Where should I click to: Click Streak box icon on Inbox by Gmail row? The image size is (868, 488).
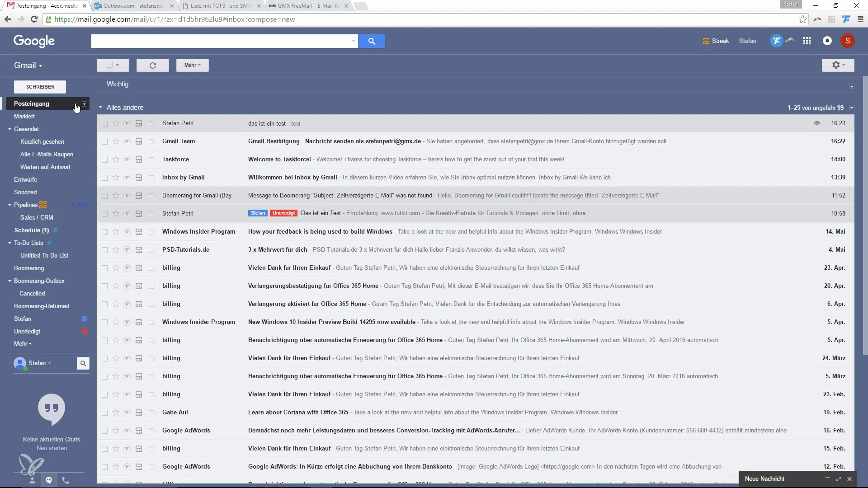pos(139,178)
